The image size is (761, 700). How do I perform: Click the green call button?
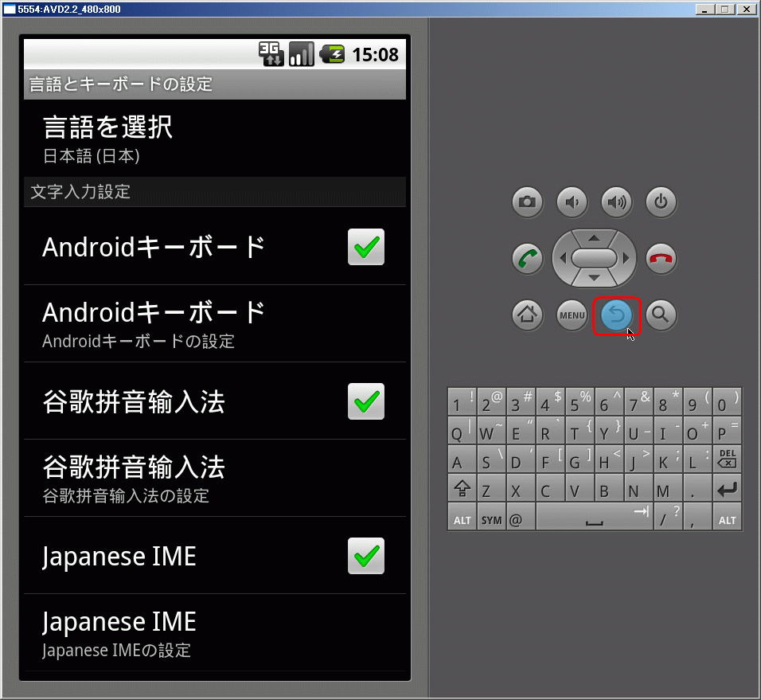pyautogui.click(x=527, y=258)
